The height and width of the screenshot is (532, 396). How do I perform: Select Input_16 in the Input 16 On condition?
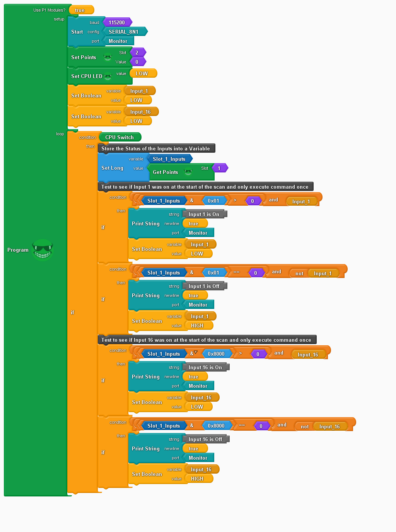[309, 355]
